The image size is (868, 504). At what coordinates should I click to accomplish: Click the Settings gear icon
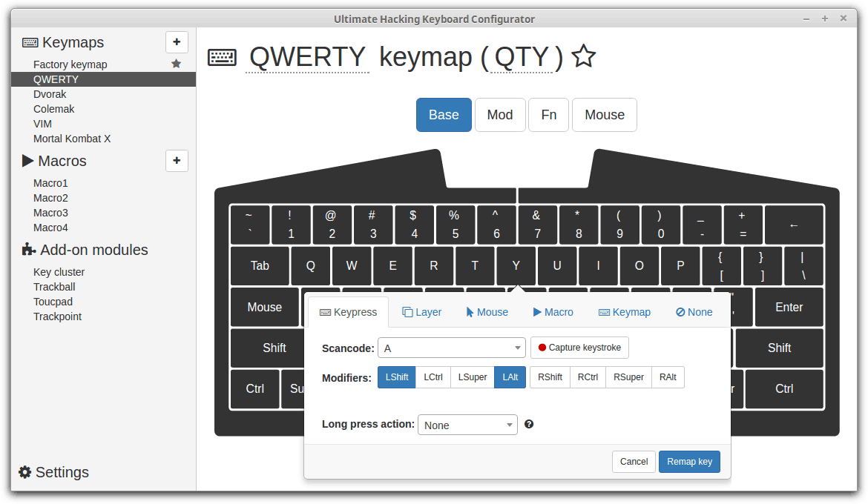click(x=25, y=472)
